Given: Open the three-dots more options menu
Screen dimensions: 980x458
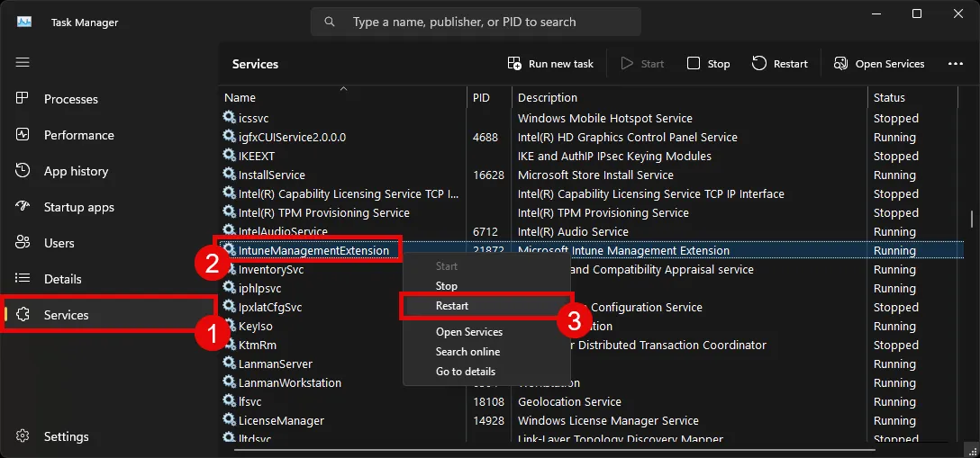Looking at the screenshot, I should pyautogui.click(x=955, y=64).
